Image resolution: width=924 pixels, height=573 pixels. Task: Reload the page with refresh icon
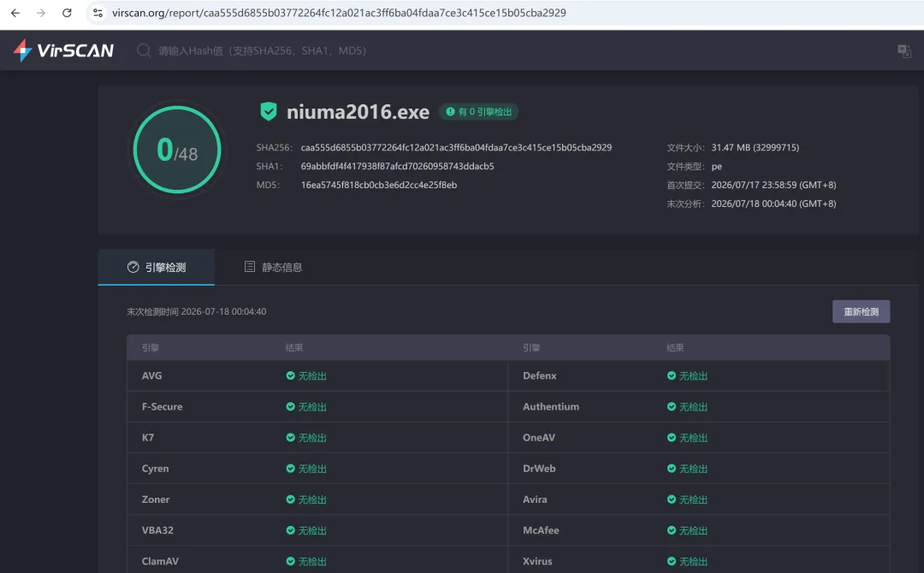pos(67,13)
